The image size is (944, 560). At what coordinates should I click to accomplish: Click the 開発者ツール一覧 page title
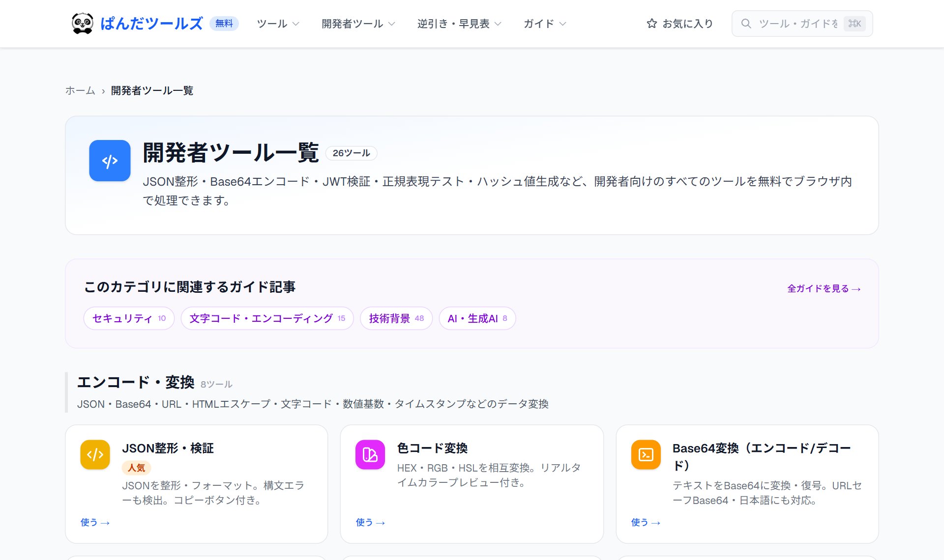click(x=231, y=153)
